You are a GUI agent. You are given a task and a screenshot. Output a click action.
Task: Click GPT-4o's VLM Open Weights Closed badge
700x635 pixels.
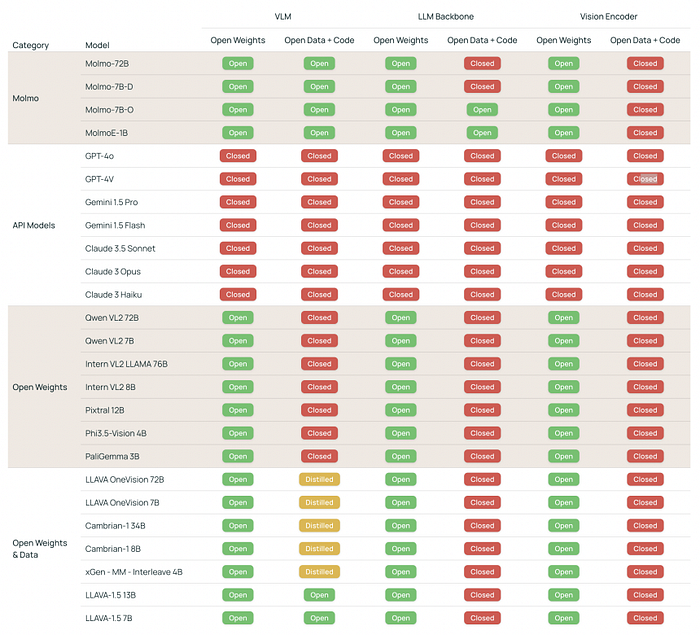[238, 156]
